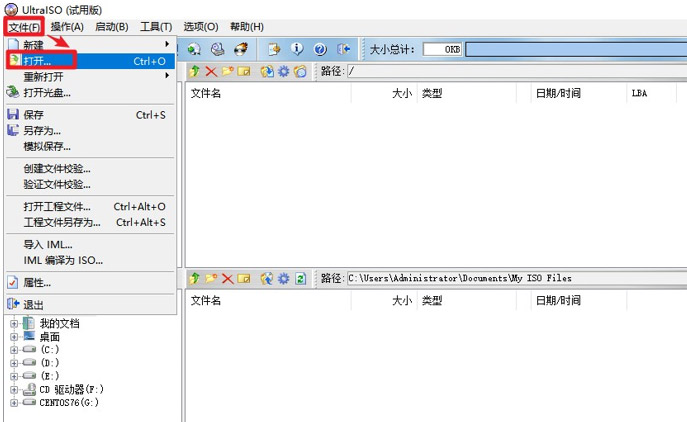This screenshot has height=422, width=687.
Task: Click the burn CD/DVD image icon with flame
Action: [241, 49]
